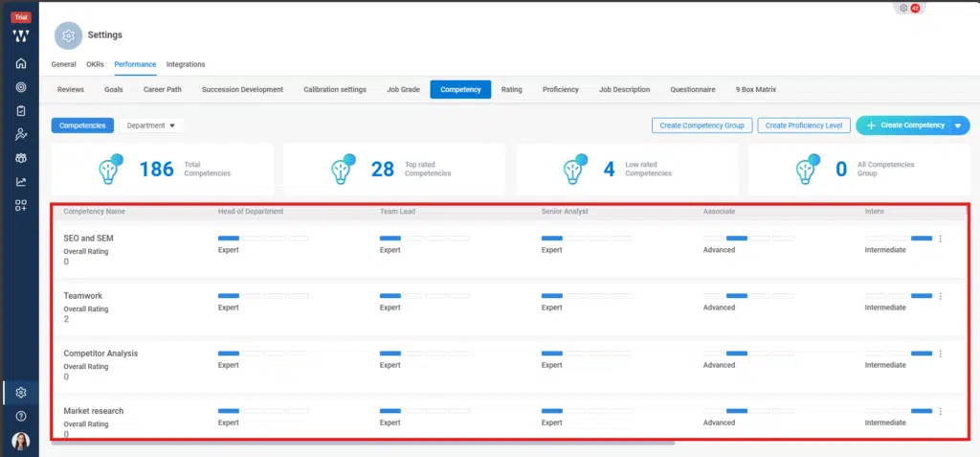Expand the Department dropdown
The image size is (980, 457).
tap(151, 126)
